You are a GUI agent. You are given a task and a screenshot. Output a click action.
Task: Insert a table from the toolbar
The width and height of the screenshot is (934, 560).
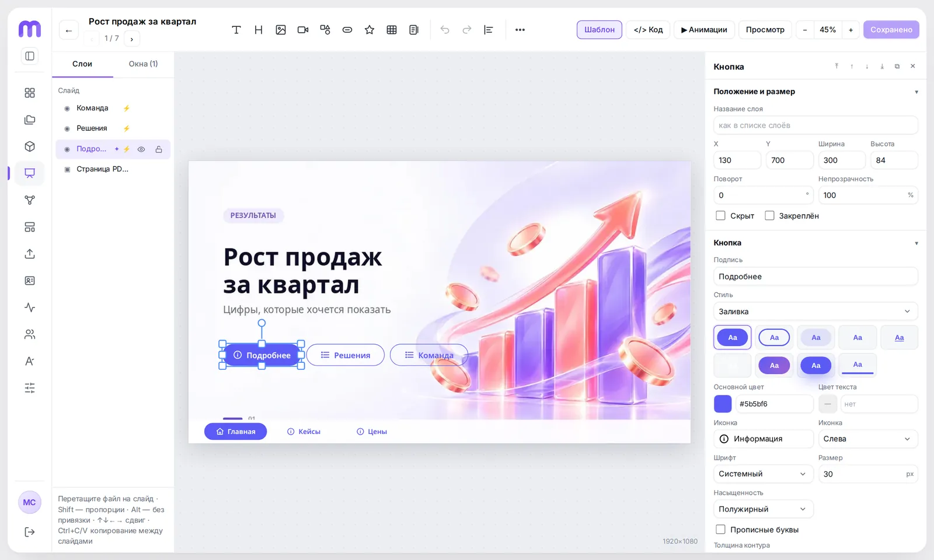point(392,30)
